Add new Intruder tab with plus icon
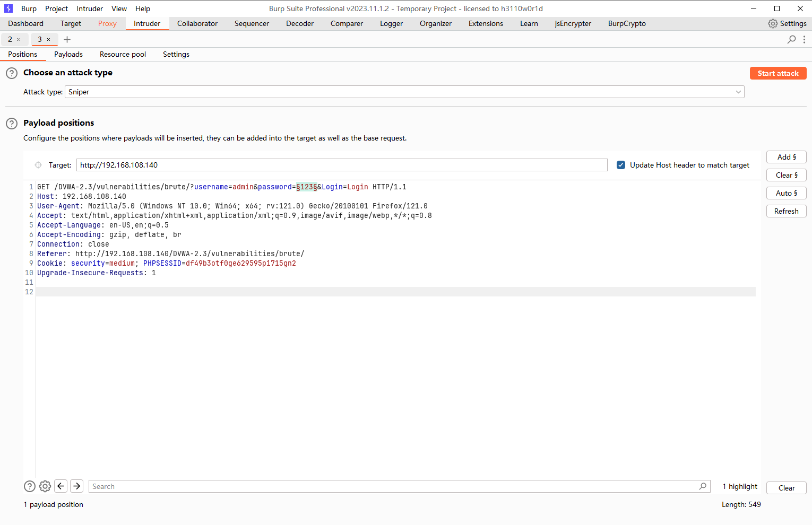This screenshot has height=525, width=812. pyautogui.click(x=67, y=39)
